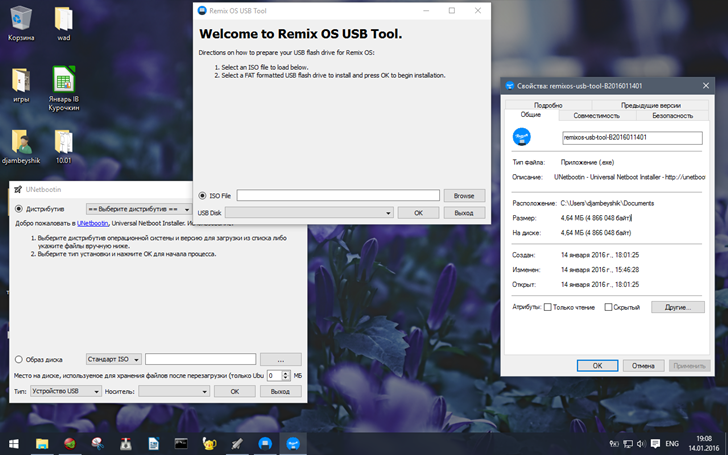This screenshot has height=455, width=728.
Task: Open the djambeyshik user folder icon
Action: click(x=21, y=146)
